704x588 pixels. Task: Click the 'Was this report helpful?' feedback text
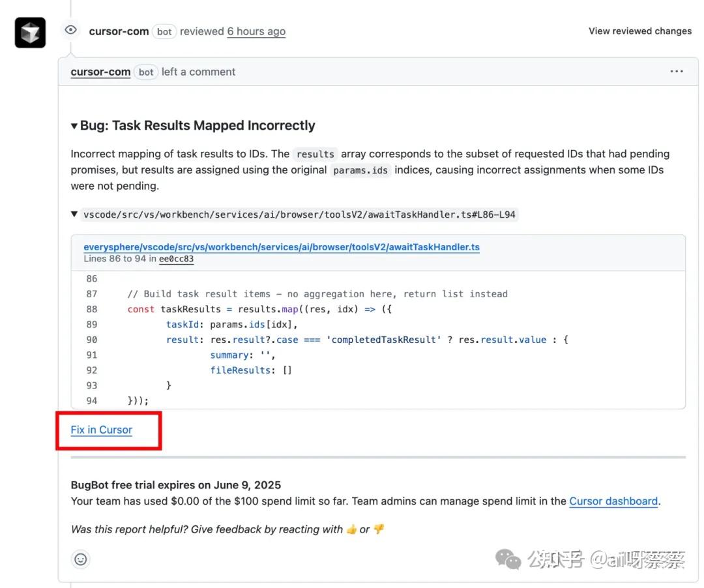coord(227,529)
